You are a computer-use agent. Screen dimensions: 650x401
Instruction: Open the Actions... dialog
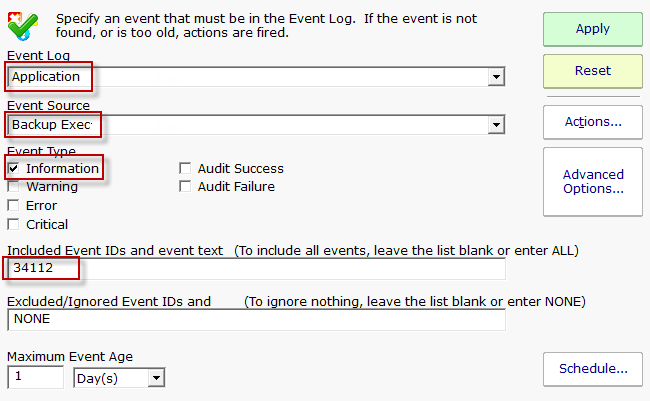point(593,122)
